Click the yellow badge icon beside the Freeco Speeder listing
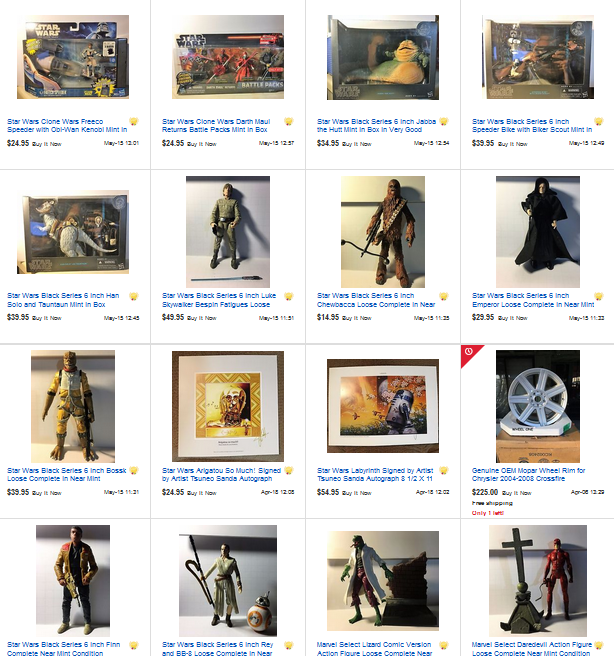Screen dimensions: 614x656 tap(134, 122)
